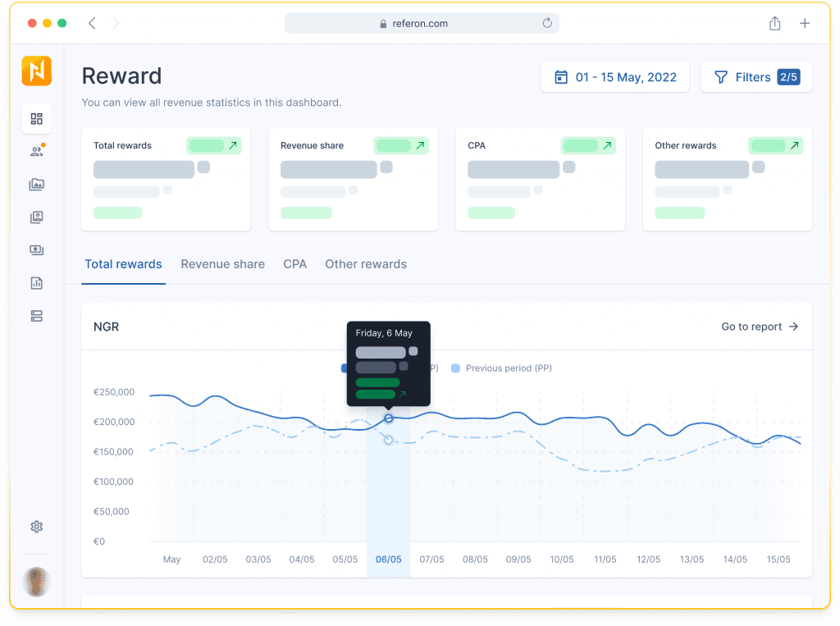Open the Filters 2/5 button
Screen dimensions: 840x626
point(756,77)
